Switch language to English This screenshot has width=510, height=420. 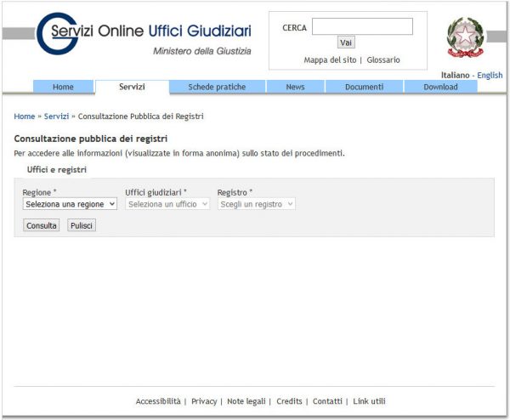coord(490,76)
